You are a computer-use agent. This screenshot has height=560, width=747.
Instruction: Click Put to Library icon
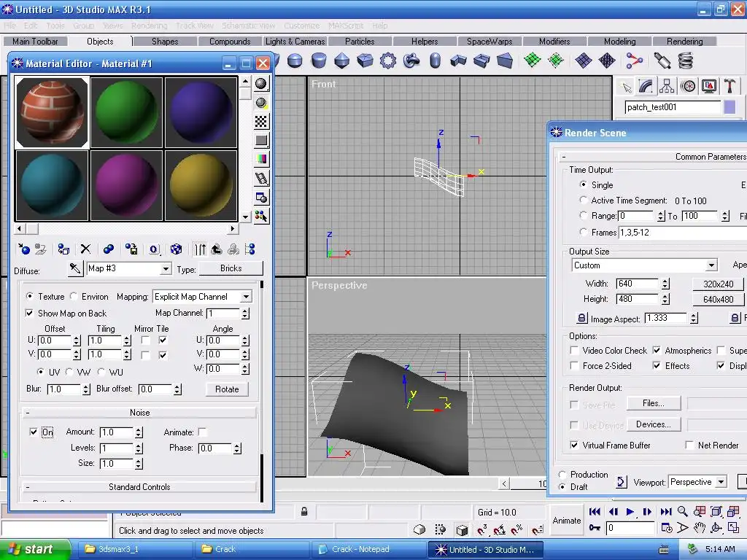(131, 249)
